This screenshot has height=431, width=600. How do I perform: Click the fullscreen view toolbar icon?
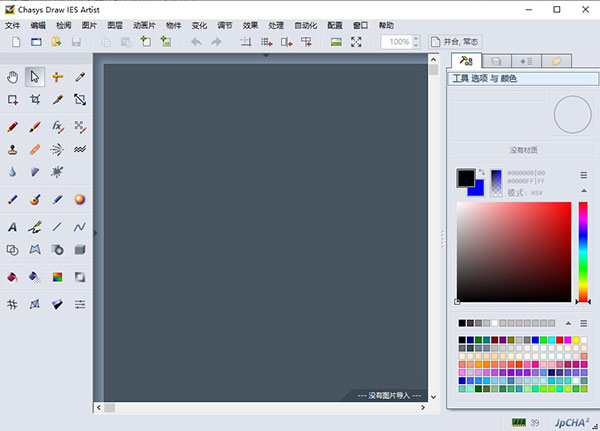[356, 42]
